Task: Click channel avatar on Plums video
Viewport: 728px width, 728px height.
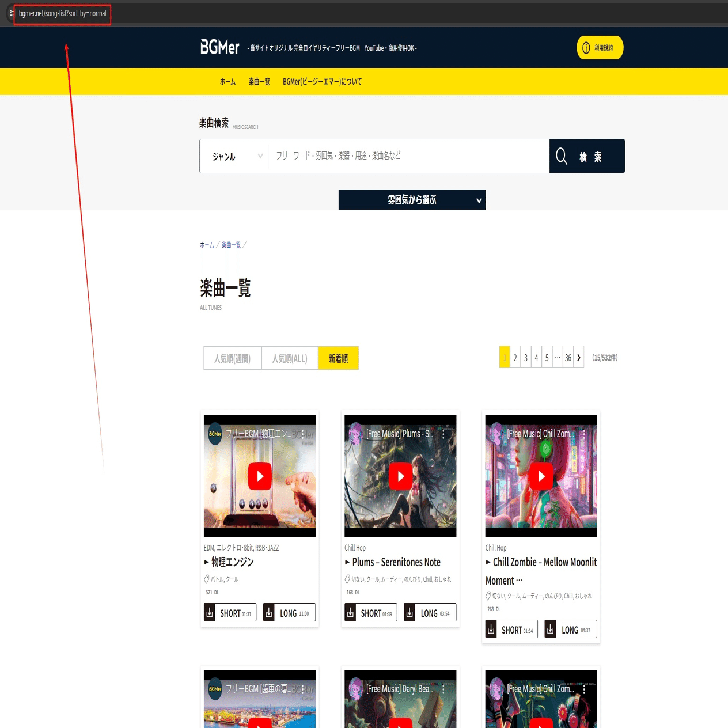Action: tap(356, 434)
